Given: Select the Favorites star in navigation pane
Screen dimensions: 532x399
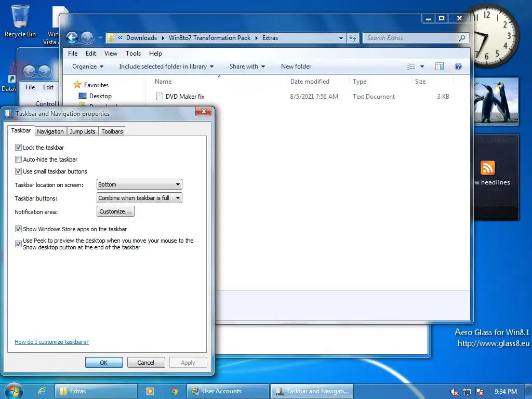Looking at the screenshot, I should (x=77, y=85).
